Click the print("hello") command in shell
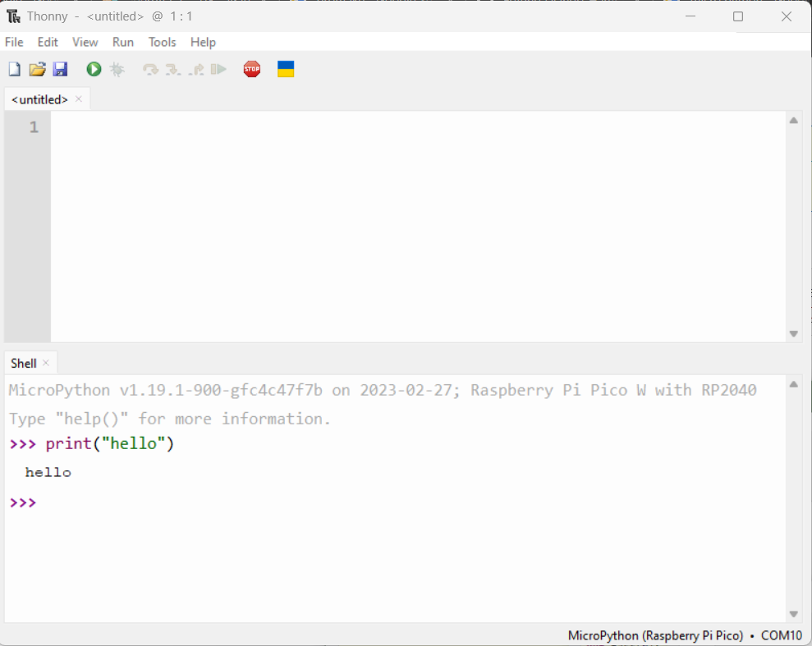Screen dimensions: 812x646 (x=110, y=443)
